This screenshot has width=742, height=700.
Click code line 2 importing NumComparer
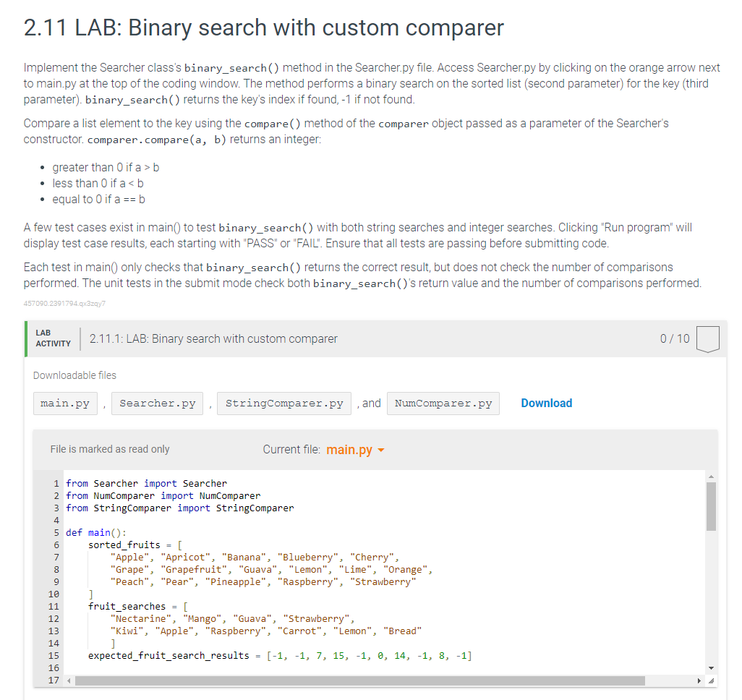[x=163, y=495]
